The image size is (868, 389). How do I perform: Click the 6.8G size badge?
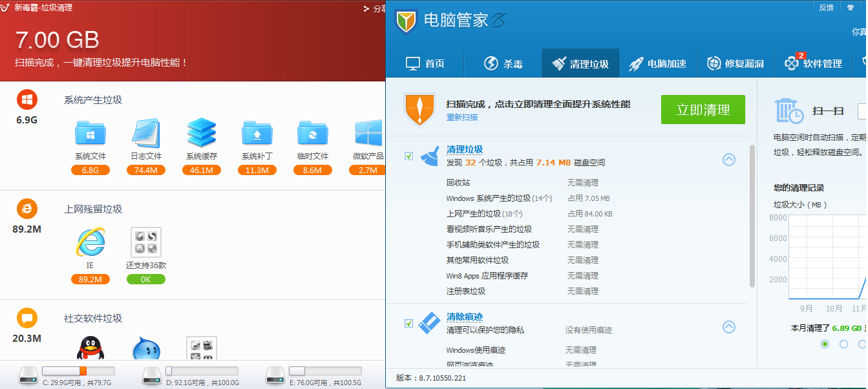tap(90, 170)
